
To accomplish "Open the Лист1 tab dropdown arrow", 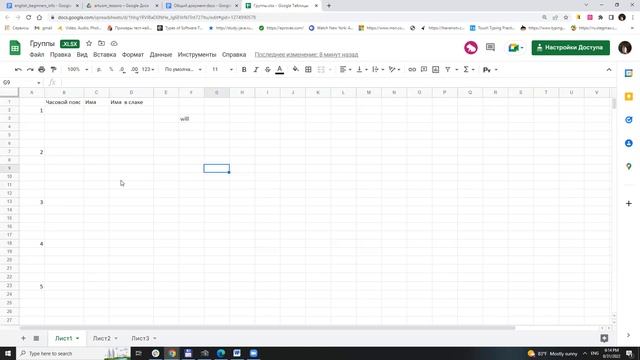I will [x=78, y=338].
